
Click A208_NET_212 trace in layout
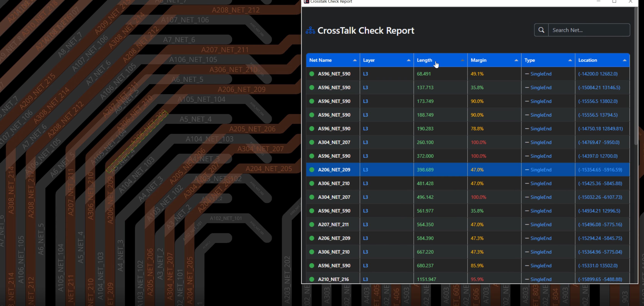pyautogui.click(x=235, y=10)
